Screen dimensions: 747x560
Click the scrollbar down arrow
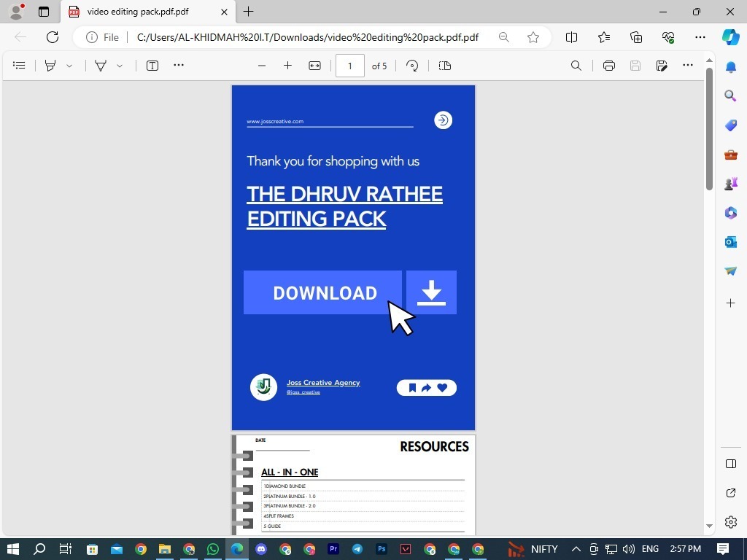709,526
